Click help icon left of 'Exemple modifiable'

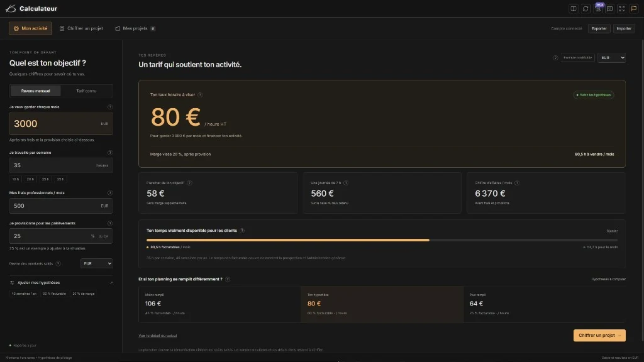coord(555,58)
